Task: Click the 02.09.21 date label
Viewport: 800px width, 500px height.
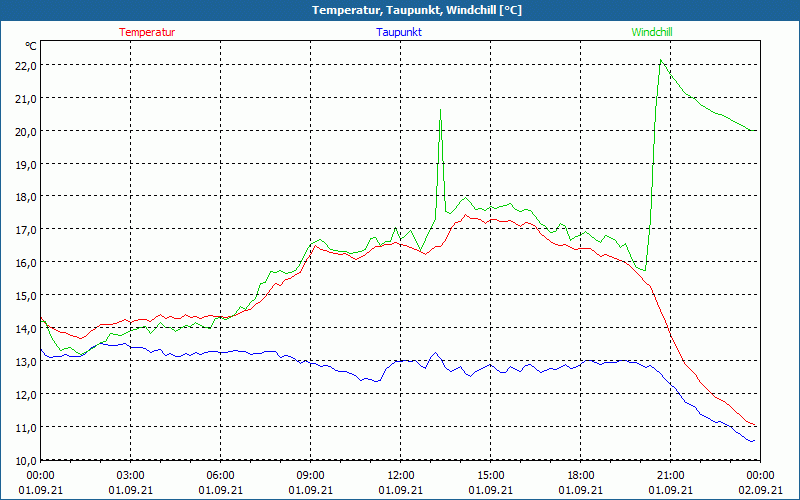Action: (760, 490)
